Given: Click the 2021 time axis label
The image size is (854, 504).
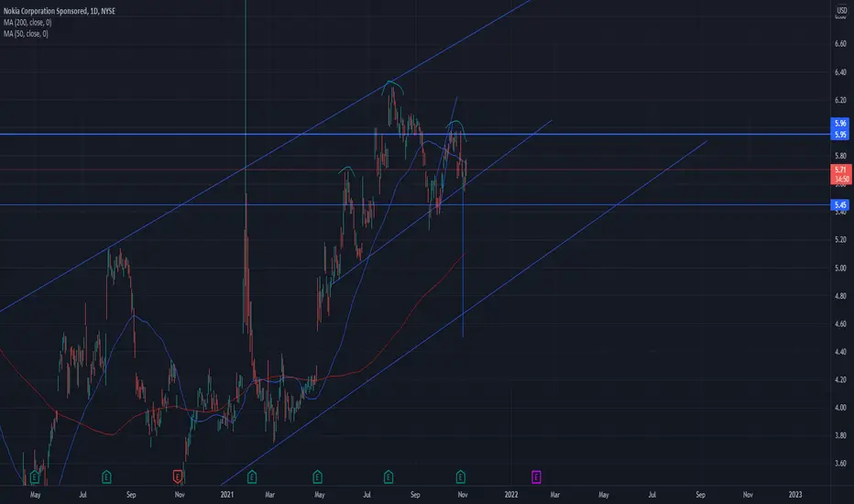Looking at the screenshot, I should (x=227, y=495).
